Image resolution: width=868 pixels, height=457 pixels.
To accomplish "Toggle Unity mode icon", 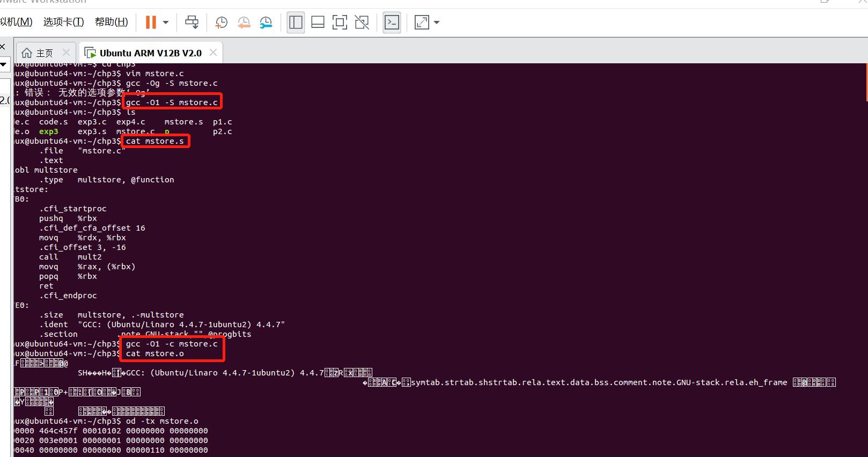I will (362, 22).
